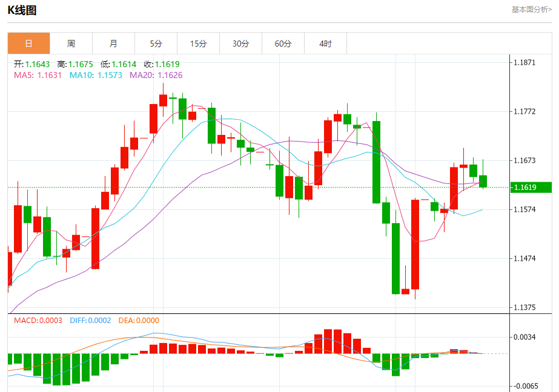
Task: Switch to the 周 weekly tab
Action: (71, 44)
